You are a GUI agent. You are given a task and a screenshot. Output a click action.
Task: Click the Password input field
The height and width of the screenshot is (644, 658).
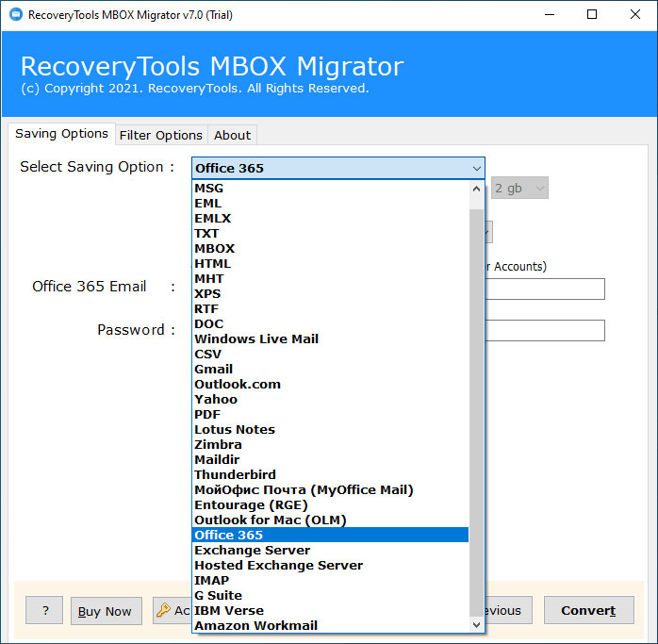[x=544, y=330]
